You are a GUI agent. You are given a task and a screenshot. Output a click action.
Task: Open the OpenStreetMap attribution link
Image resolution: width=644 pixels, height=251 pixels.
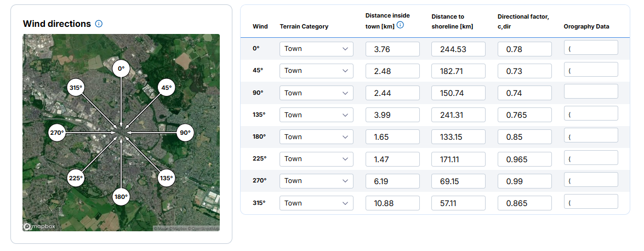pyautogui.click(x=203, y=229)
